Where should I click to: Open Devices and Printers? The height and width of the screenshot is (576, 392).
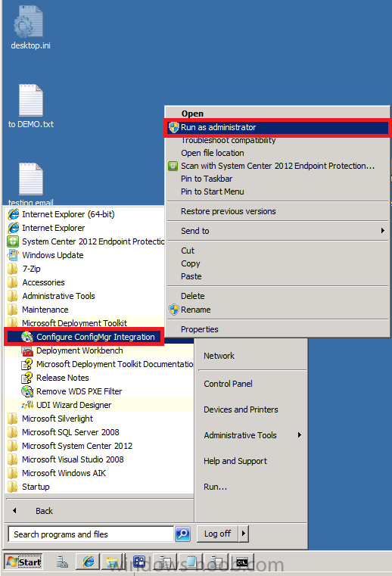(241, 409)
